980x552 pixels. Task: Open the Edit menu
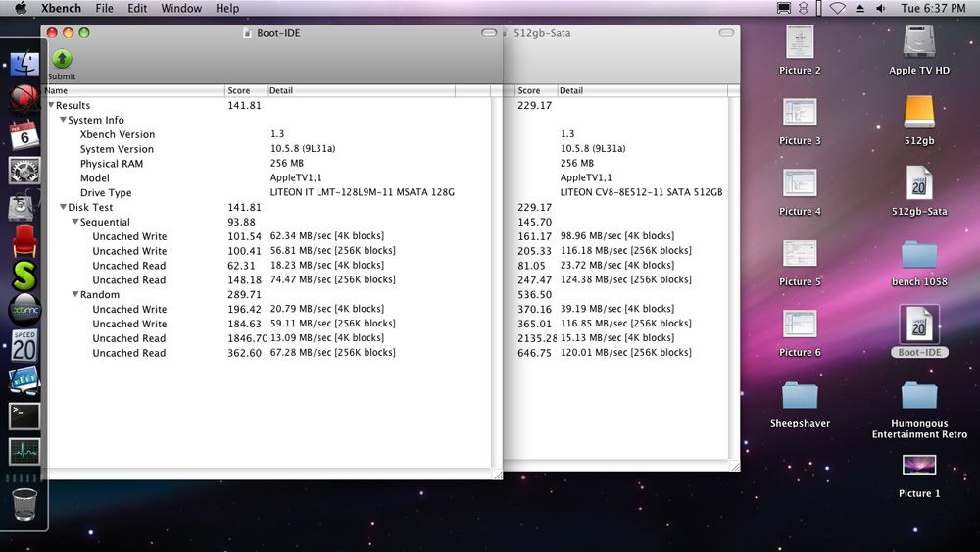tap(137, 8)
